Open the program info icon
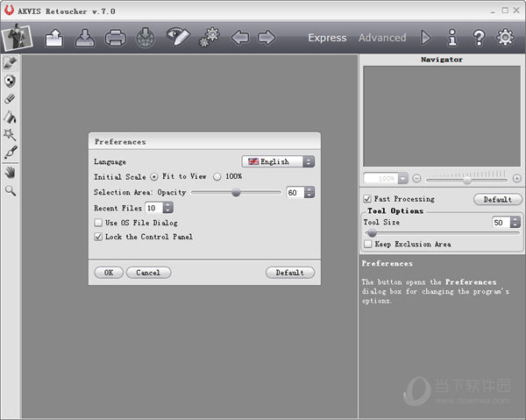The image size is (526, 420). [452, 38]
